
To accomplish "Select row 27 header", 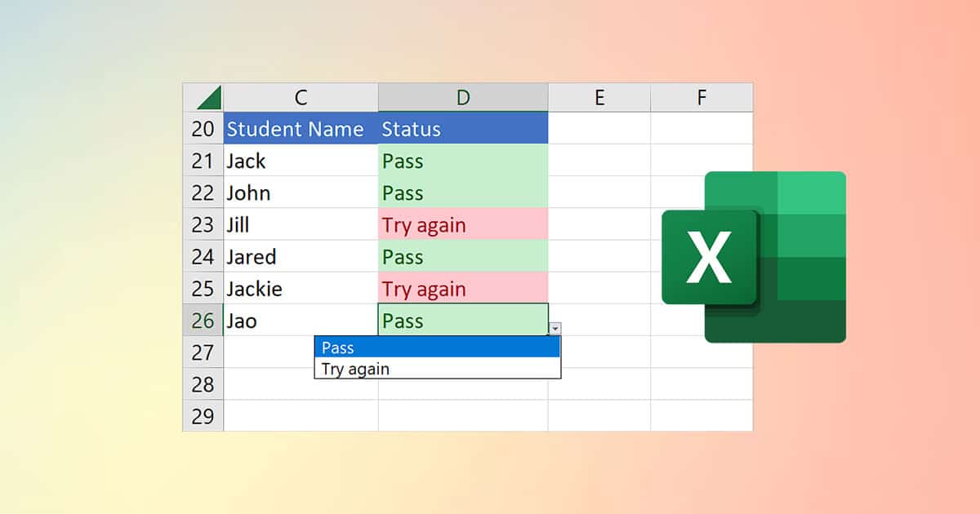I will (203, 352).
